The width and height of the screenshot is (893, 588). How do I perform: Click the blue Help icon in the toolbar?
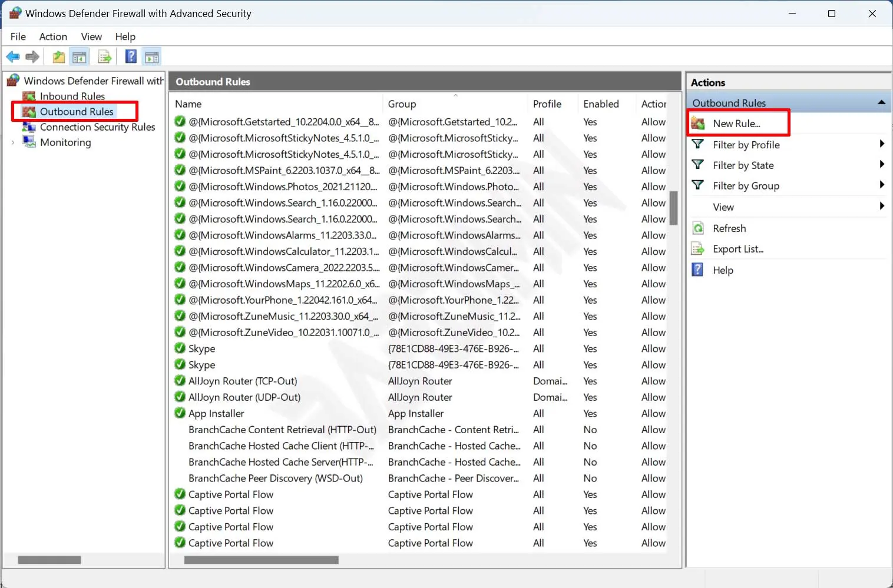point(131,57)
